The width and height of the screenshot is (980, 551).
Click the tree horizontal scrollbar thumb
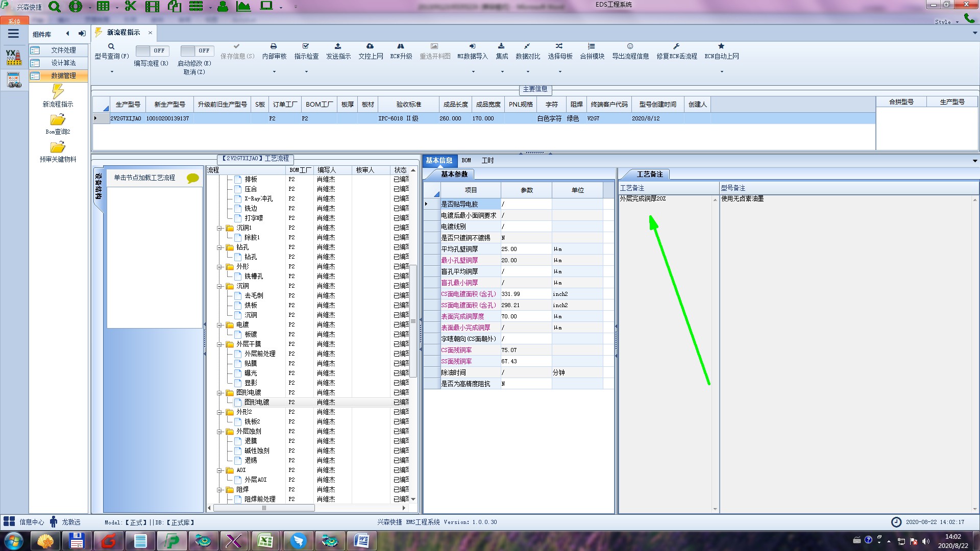coord(264,508)
